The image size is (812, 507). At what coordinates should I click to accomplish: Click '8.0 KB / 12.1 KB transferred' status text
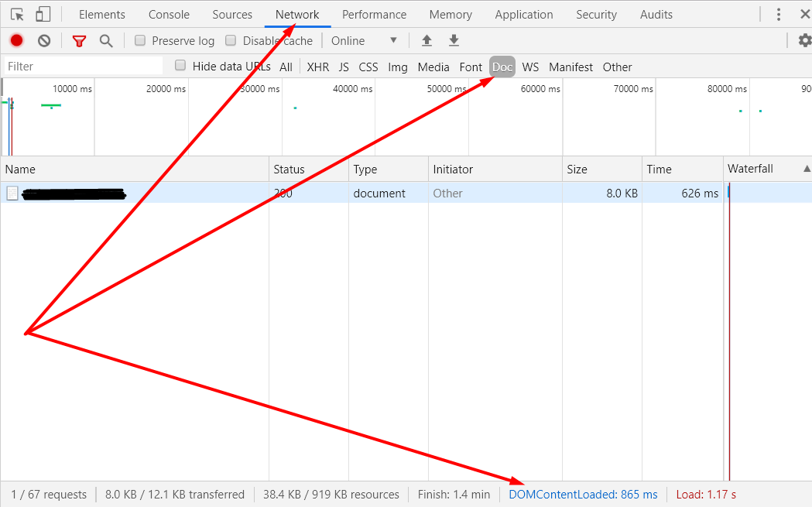tap(174, 495)
